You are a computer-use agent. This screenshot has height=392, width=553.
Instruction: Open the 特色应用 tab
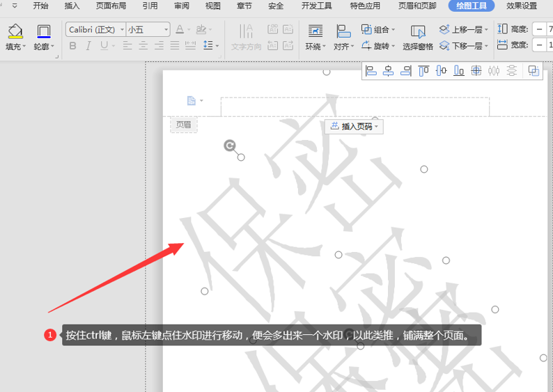pyautogui.click(x=365, y=6)
